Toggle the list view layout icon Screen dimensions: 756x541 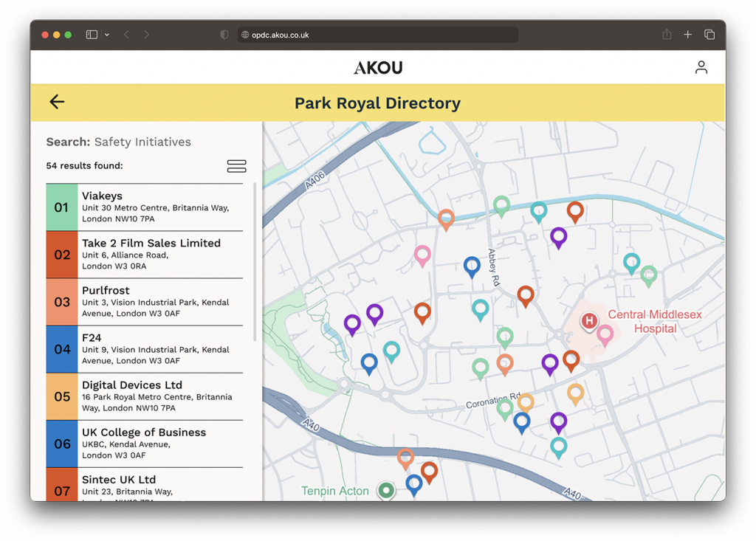[236, 166]
